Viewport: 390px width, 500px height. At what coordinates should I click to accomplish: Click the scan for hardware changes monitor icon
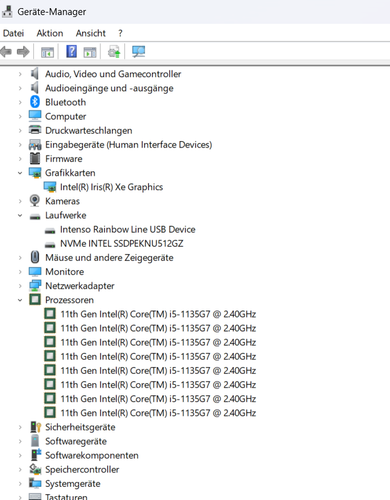pyautogui.click(x=138, y=52)
